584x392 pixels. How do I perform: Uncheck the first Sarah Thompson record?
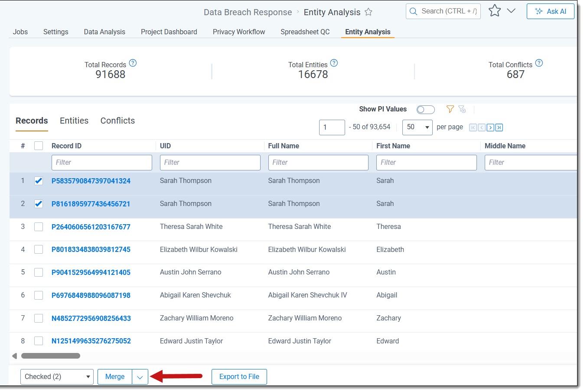pyautogui.click(x=39, y=181)
